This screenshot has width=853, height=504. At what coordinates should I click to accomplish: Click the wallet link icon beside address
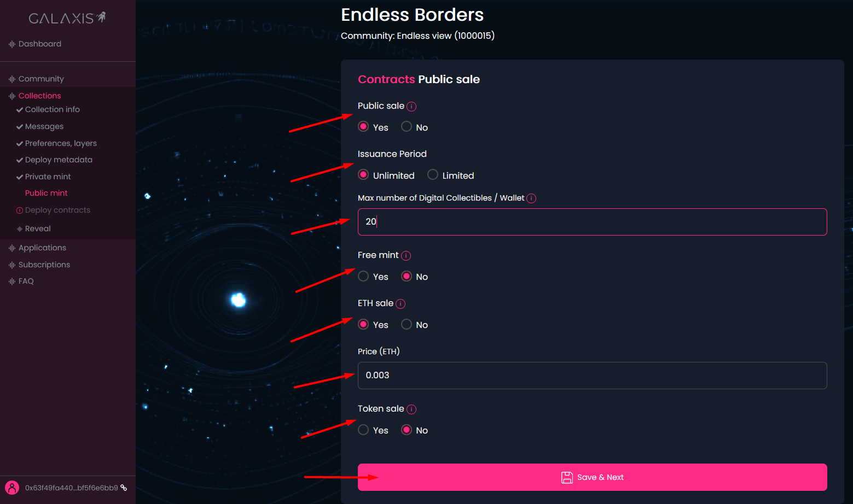tap(124, 488)
